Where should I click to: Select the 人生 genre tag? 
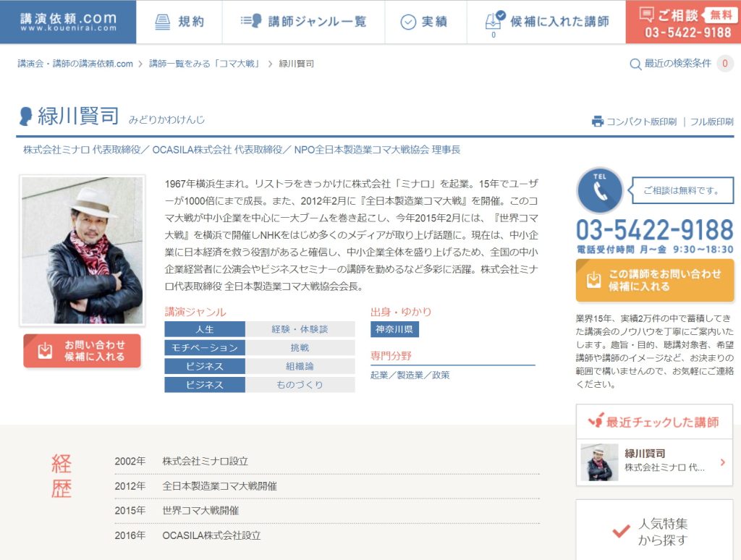tap(205, 329)
